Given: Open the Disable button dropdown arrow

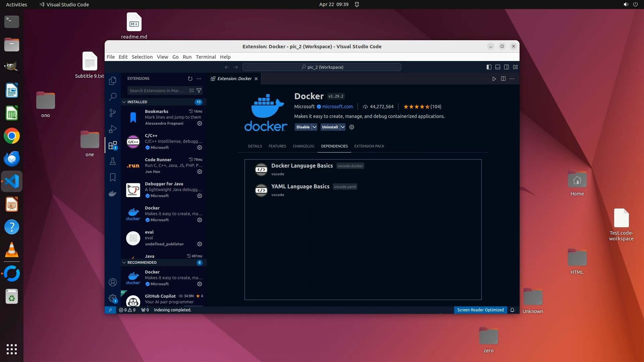Looking at the screenshot, I should pyautogui.click(x=314, y=127).
